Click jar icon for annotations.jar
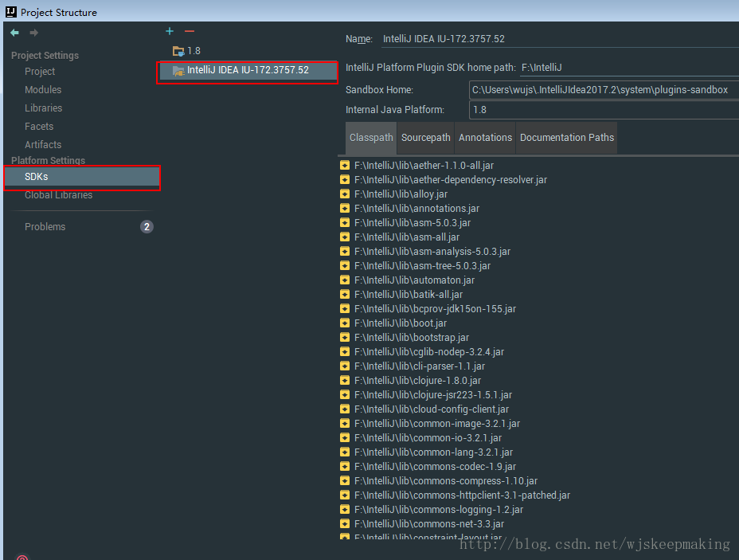 point(345,209)
